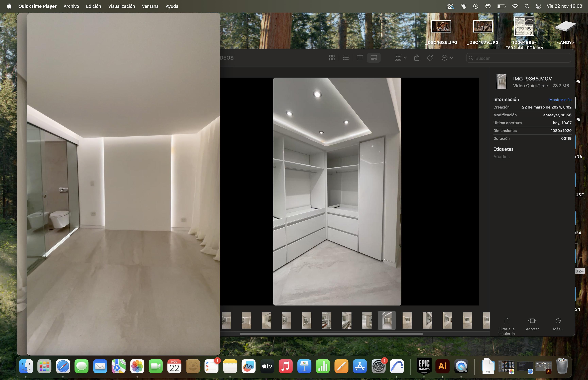The image size is (588, 380).
Task: Select the first thumbnail in filmstrip
Action: (226, 320)
